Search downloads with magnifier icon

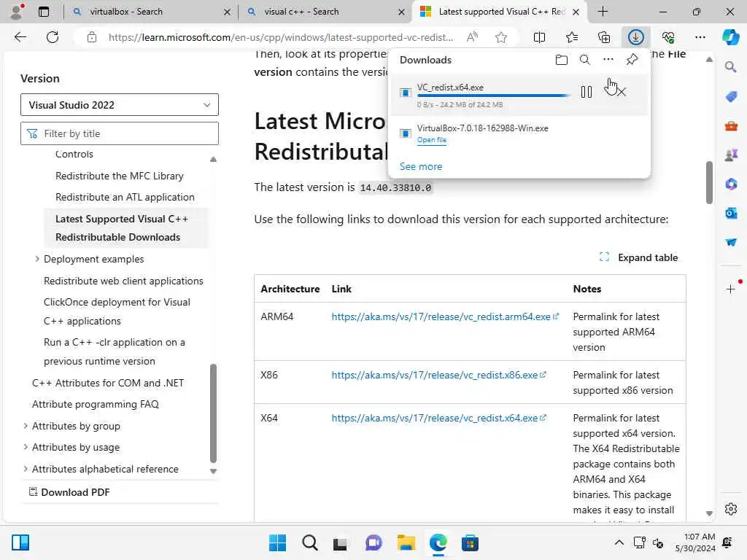pyautogui.click(x=584, y=60)
